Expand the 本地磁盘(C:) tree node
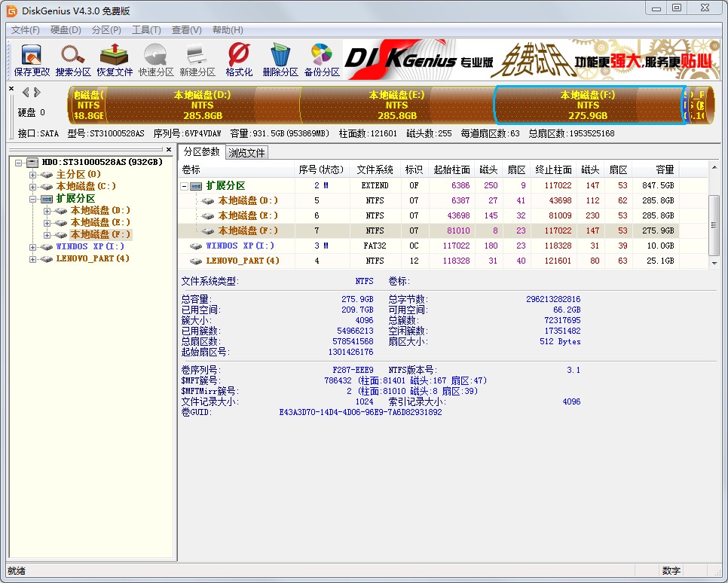728x583 pixels. coord(32,187)
